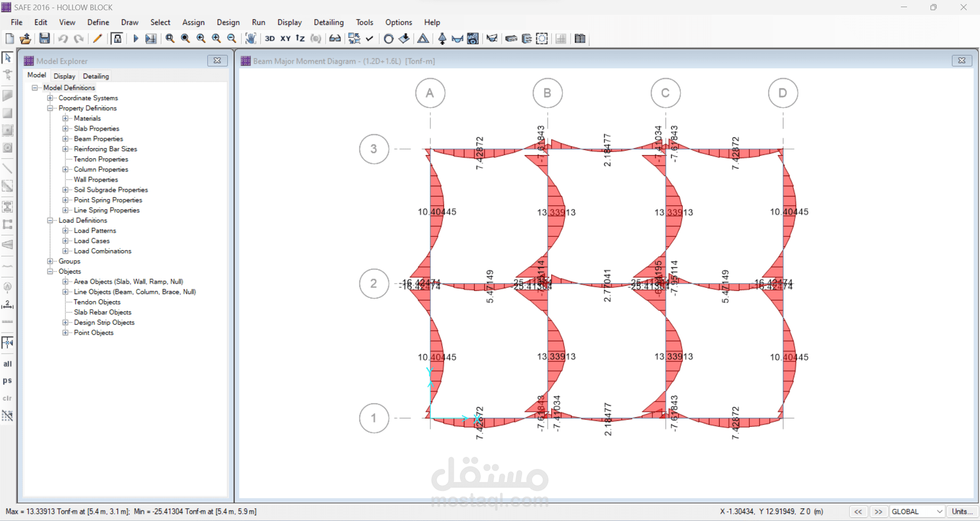980x521 pixels.
Task: Expand the Slab Properties node
Action: point(65,129)
